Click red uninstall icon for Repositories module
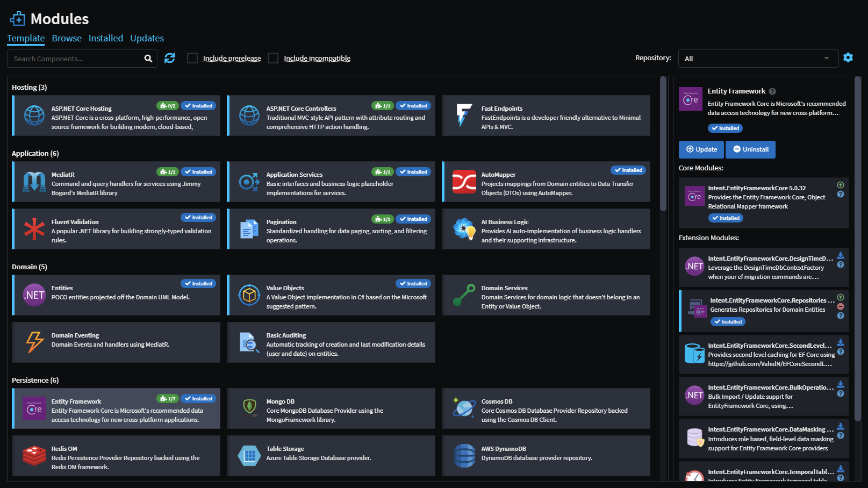868x488 pixels. tap(841, 306)
